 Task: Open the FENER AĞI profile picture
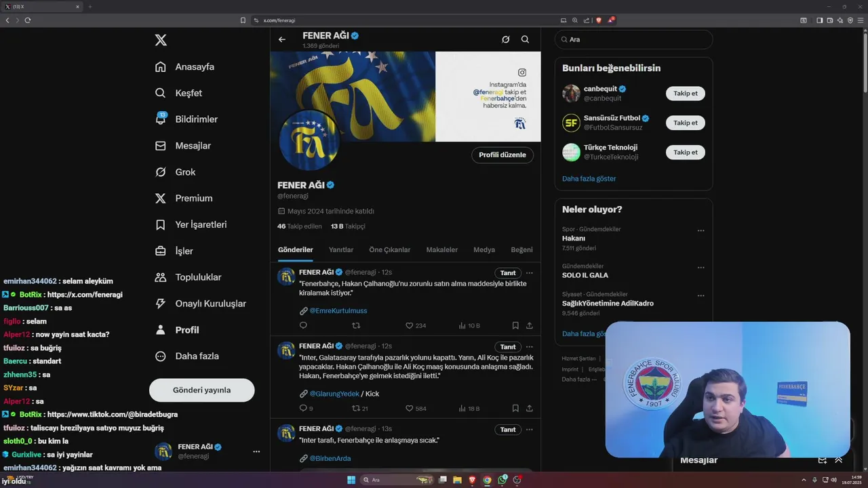309,140
